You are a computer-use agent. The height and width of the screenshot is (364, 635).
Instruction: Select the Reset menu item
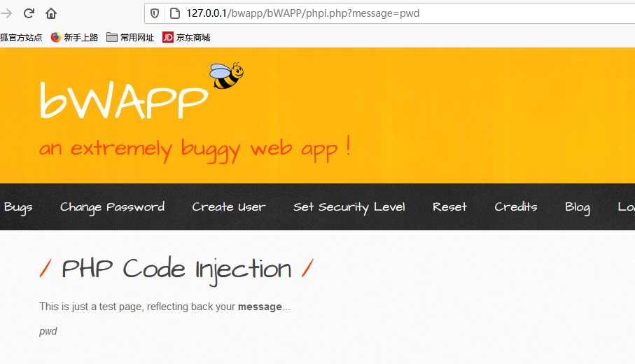(x=449, y=207)
